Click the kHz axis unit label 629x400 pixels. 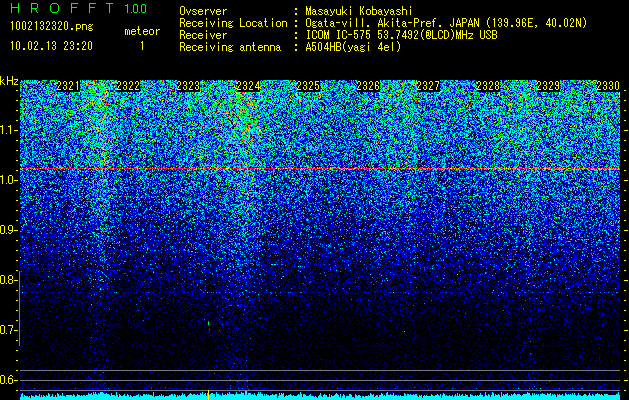(x=9, y=81)
